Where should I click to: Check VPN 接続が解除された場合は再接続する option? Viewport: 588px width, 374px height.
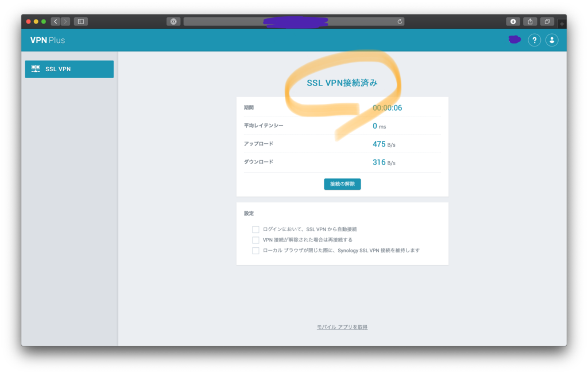256,240
